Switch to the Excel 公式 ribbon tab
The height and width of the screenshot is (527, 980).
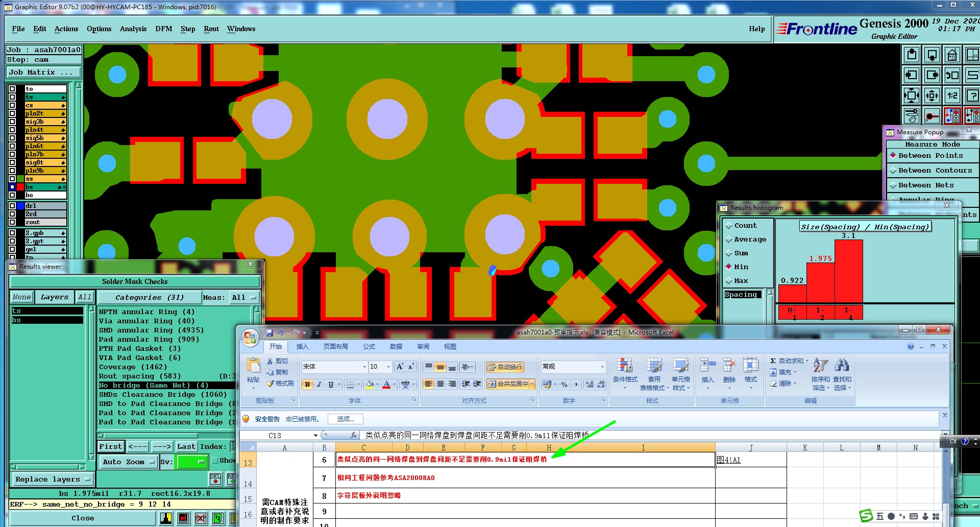tap(369, 347)
